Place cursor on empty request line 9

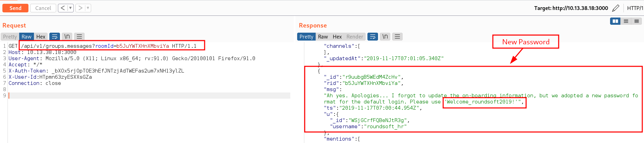pyautogui.click(x=149, y=96)
